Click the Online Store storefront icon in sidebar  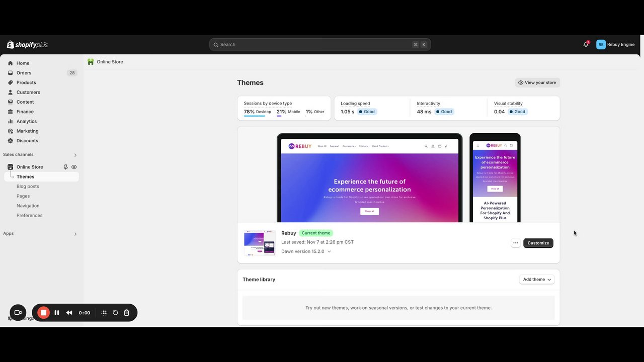click(x=10, y=167)
